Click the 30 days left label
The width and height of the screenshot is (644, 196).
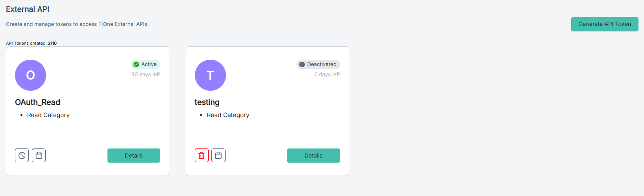pos(146,74)
